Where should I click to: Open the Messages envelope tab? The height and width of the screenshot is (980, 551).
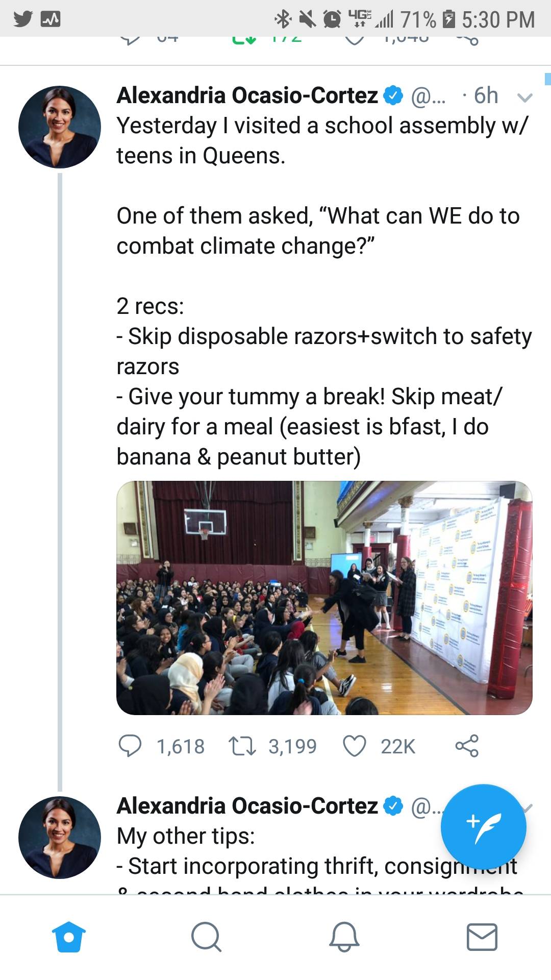tap(482, 937)
